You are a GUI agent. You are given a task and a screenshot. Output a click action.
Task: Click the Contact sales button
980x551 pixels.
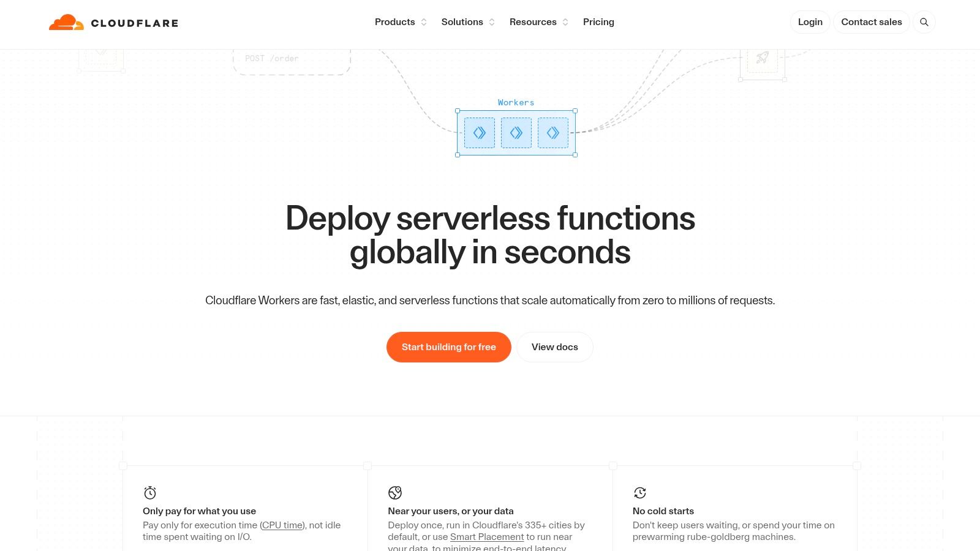pos(872,22)
